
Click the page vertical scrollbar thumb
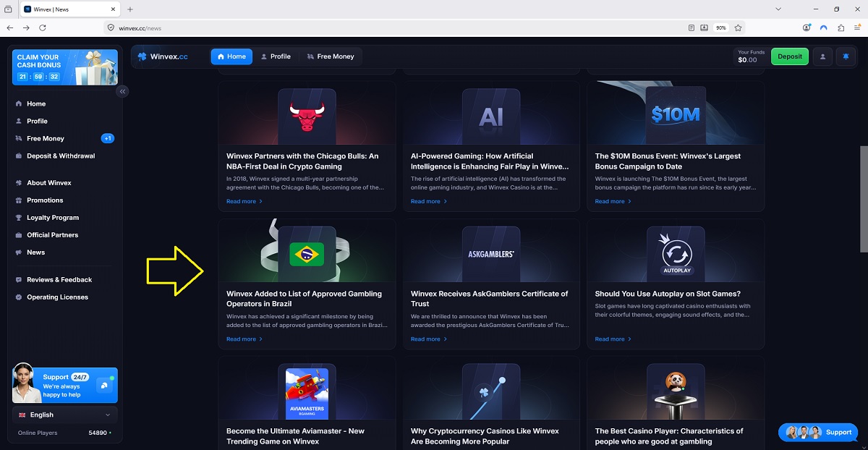(863, 199)
